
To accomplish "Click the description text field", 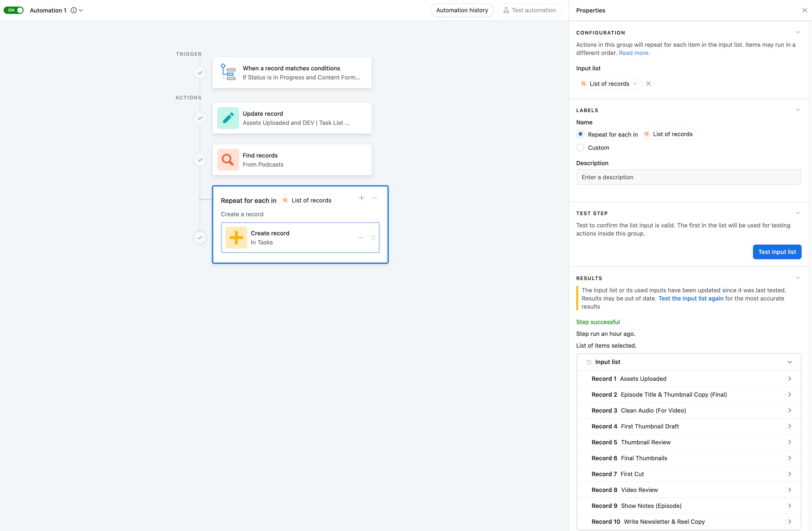I will pyautogui.click(x=688, y=177).
